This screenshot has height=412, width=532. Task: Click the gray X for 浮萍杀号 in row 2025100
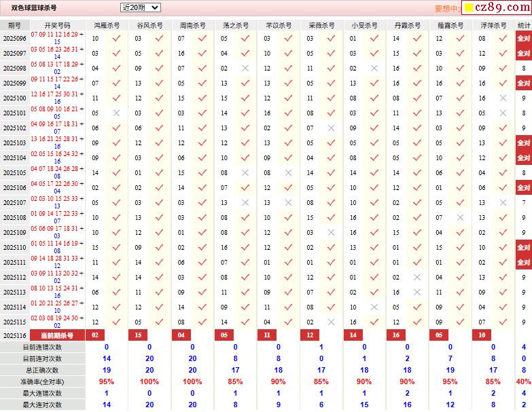point(503,98)
